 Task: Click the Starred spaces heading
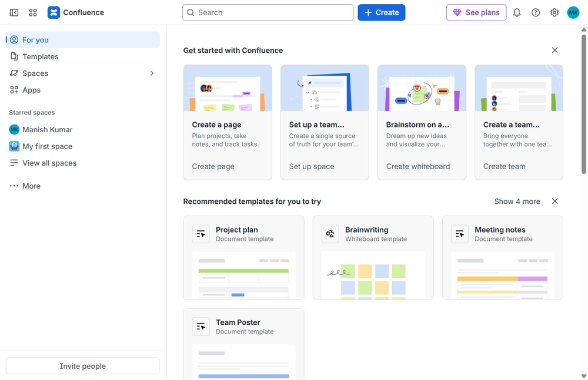point(32,112)
